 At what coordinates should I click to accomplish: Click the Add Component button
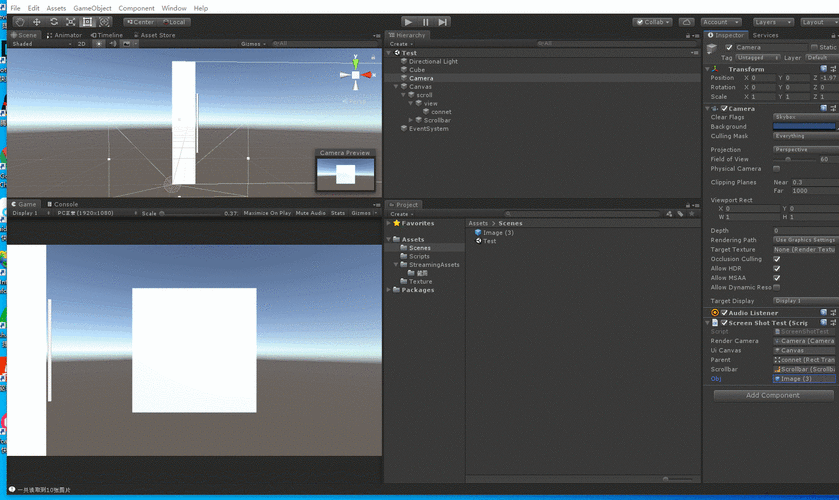click(772, 395)
